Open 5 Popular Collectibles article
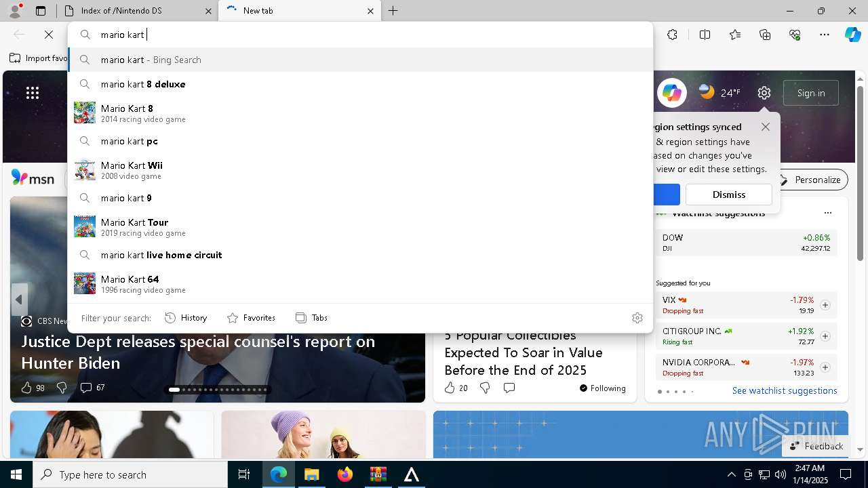Viewport: 868px width, 488px height. click(x=524, y=352)
